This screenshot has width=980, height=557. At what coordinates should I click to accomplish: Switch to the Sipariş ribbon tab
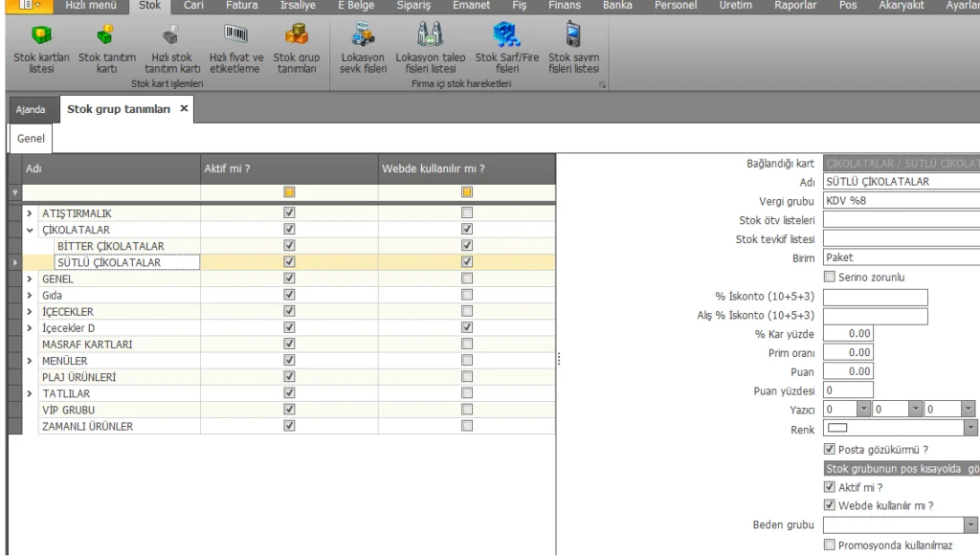pyautogui.click(x=413, y=6)
